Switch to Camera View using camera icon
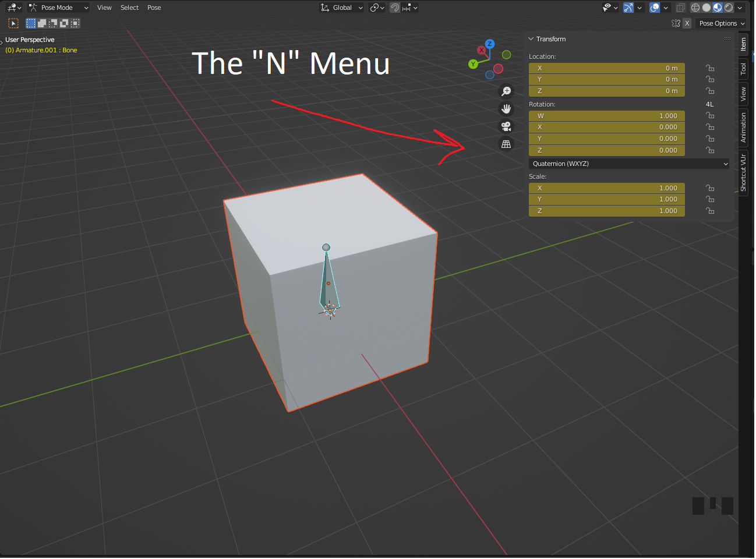This screenshot has width=756, height=559. point(506,126)
